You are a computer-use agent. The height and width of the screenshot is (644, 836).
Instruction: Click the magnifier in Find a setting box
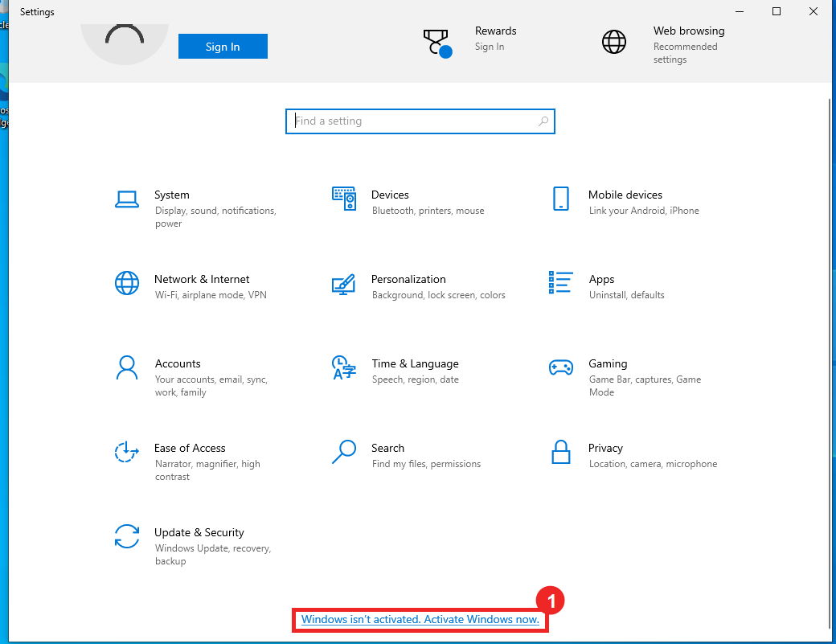[x=543, y=121]
